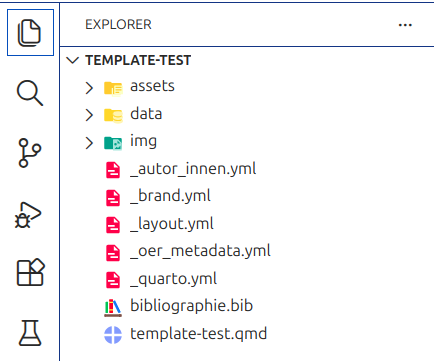
Task: Open template-test.qmd file
Action: [x=198, y=334]
